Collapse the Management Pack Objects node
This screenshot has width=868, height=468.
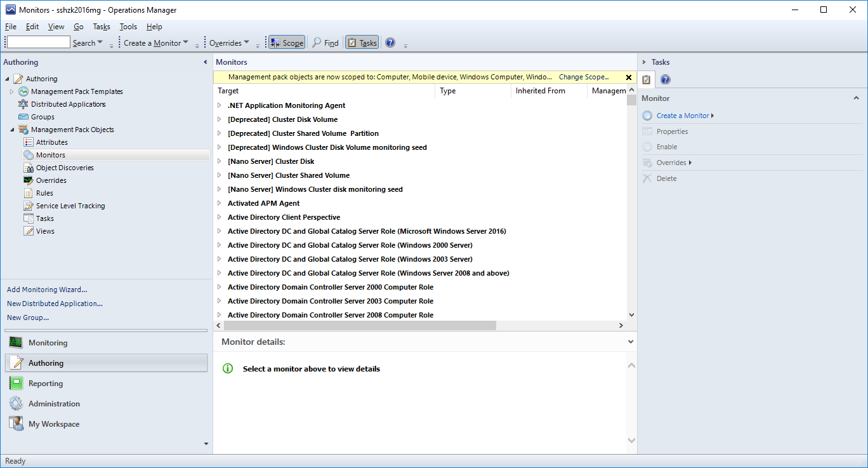pos(11,130)
